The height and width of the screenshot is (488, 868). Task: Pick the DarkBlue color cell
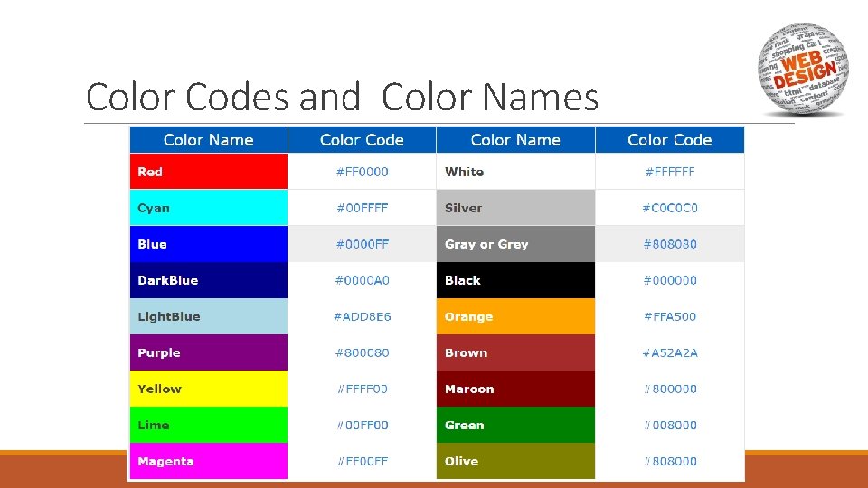click(x=209, y=280)
